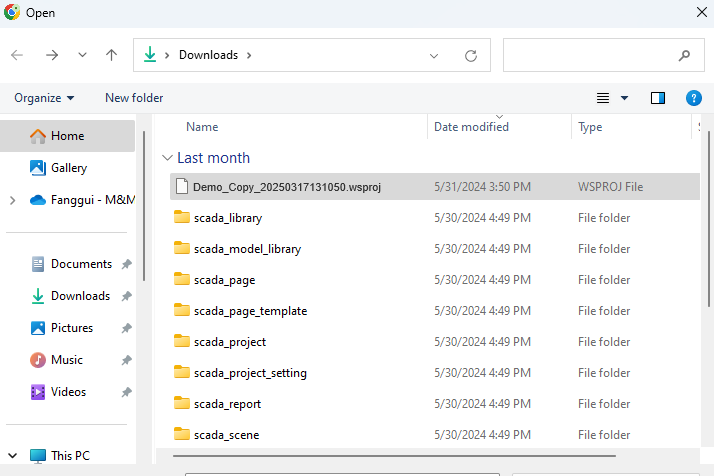Viewport: 714px width, 476px height.
Task: Pin icon next to Documents
Action: 126,265
